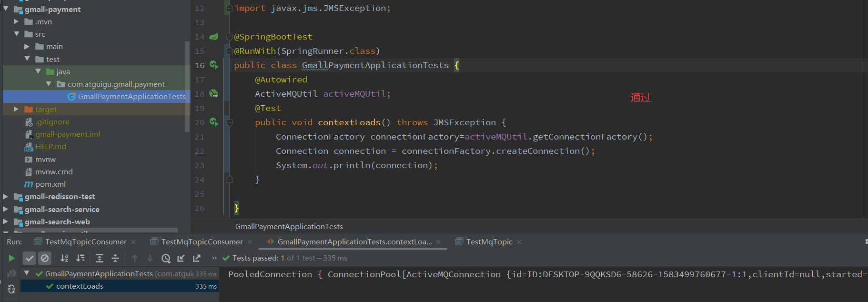This screenshot has height=302, width=868.
Task: Expand gmall-search-web module
Action: (6, 221)
